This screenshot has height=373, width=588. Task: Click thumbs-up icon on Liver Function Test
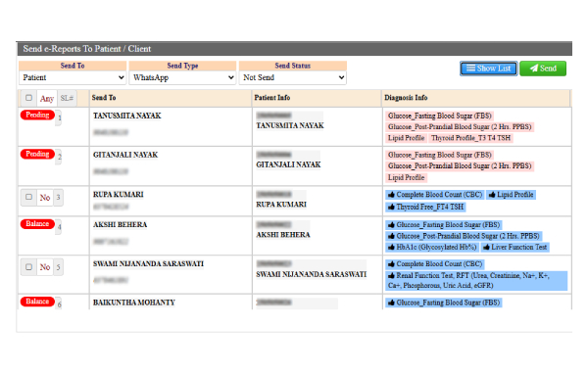click(x=486, y=247)
